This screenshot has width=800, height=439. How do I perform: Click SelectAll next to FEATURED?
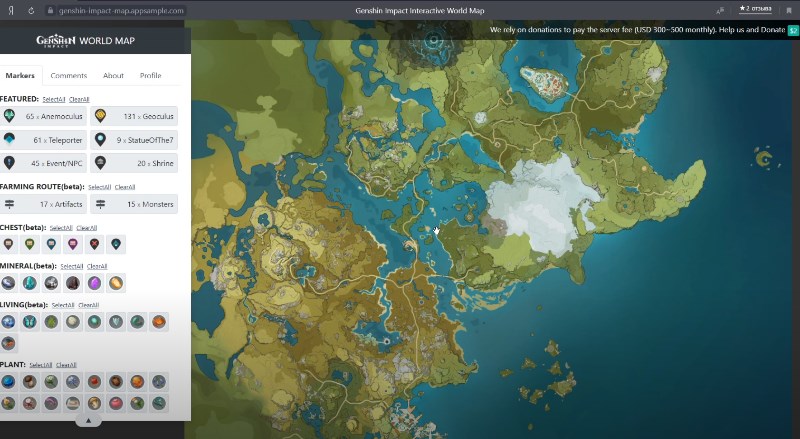(x=54, y=100)
